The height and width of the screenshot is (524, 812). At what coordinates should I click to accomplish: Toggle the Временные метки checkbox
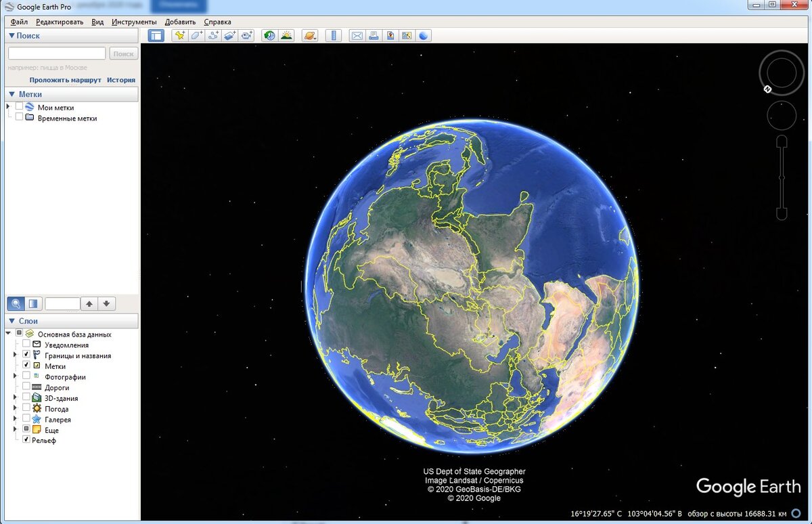tap(19, 117)
